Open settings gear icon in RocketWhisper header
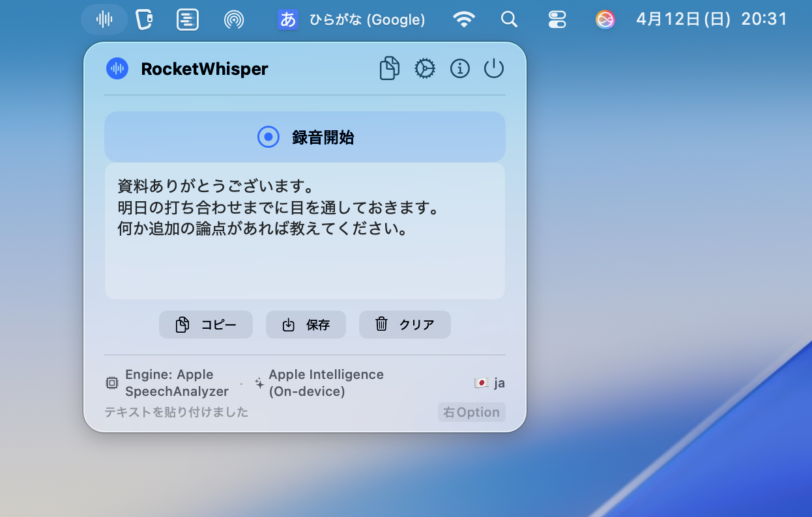 tap(425, 68)
